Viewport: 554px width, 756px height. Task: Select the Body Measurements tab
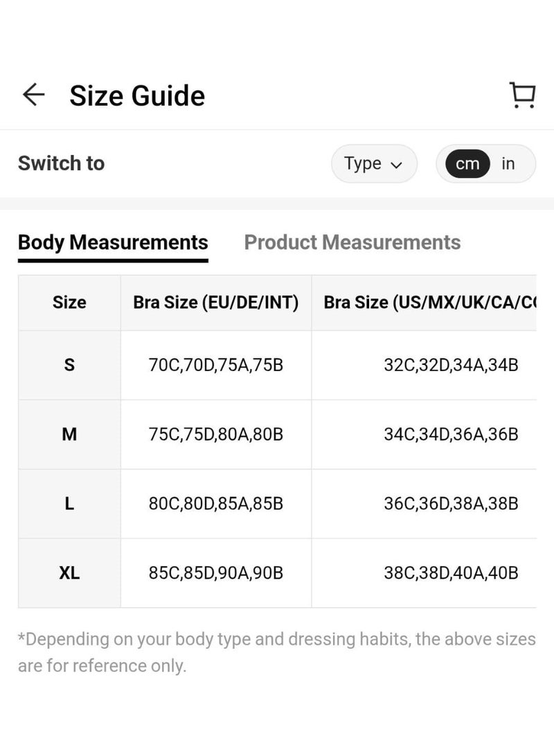(113, 242)
